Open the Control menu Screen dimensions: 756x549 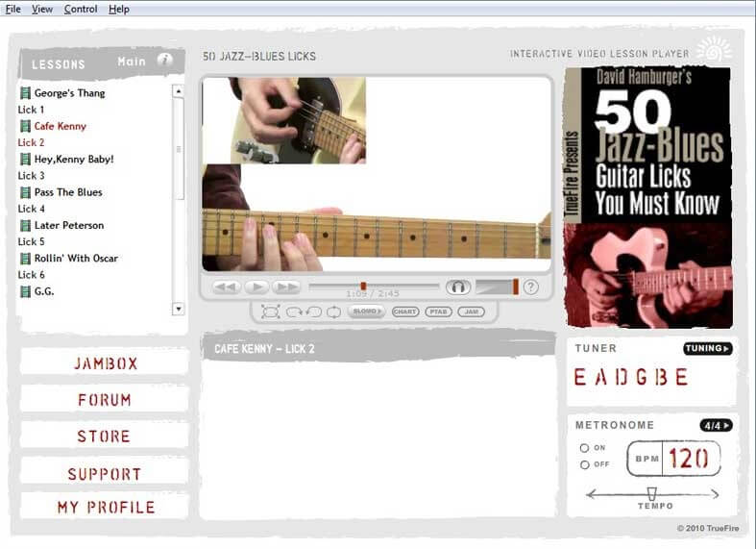pos(81,9)
